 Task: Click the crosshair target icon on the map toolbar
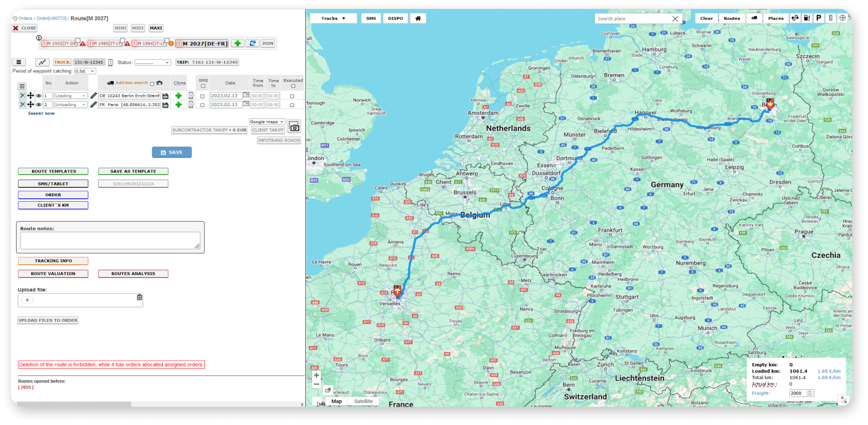[x=843, y=18]
